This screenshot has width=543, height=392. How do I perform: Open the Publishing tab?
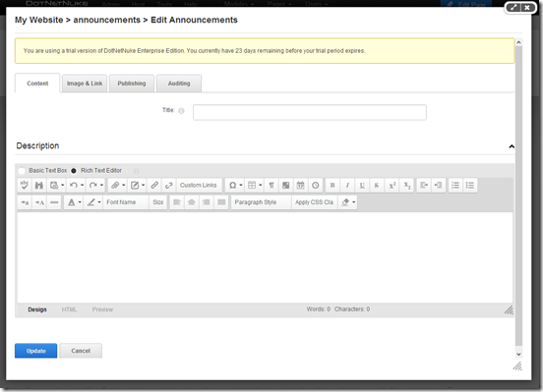point(132,84)
